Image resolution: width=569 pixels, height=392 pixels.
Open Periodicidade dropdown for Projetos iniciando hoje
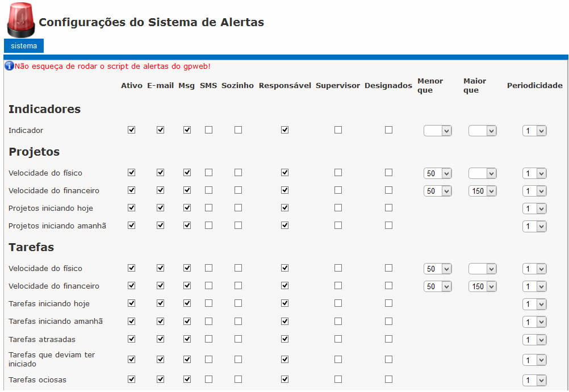tap(534, 208)
